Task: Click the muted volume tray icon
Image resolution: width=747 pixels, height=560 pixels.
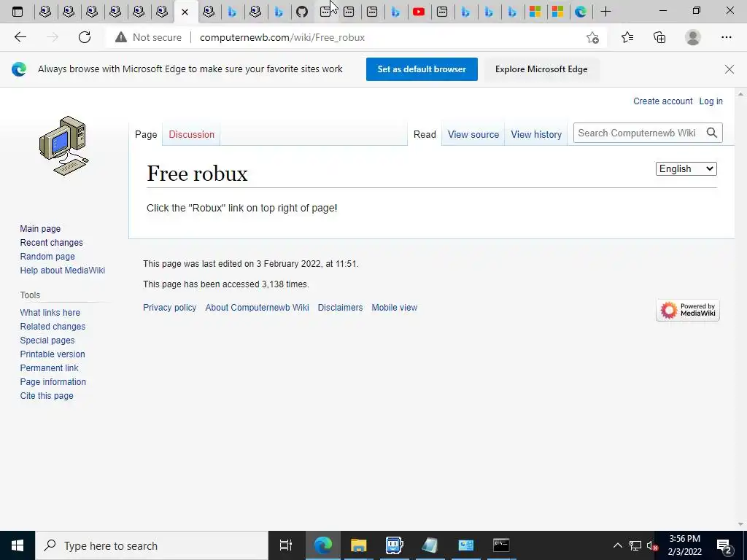Action: pyautogui.click(x=651, y=545)
